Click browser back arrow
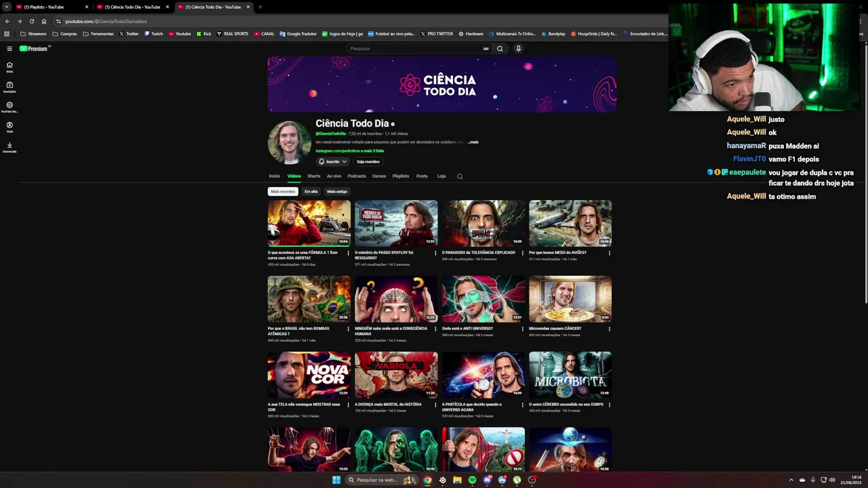 click(x=7, y=21)
